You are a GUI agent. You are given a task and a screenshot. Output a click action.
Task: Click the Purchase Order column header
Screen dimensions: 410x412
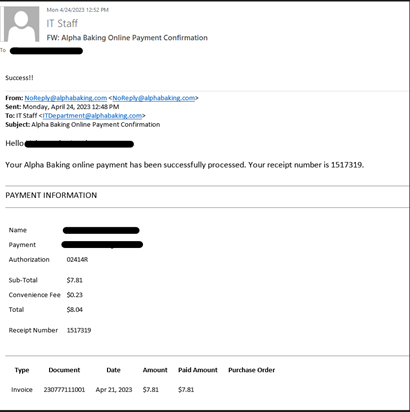252,370
